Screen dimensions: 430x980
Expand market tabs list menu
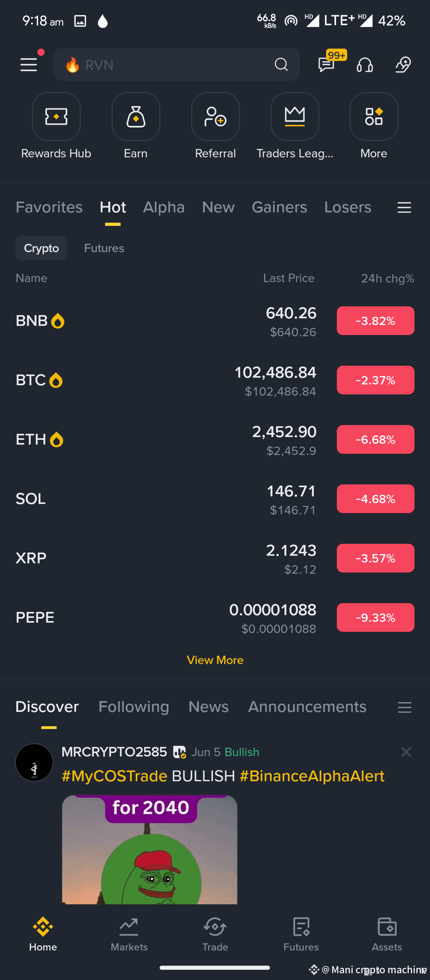point(404,208)
